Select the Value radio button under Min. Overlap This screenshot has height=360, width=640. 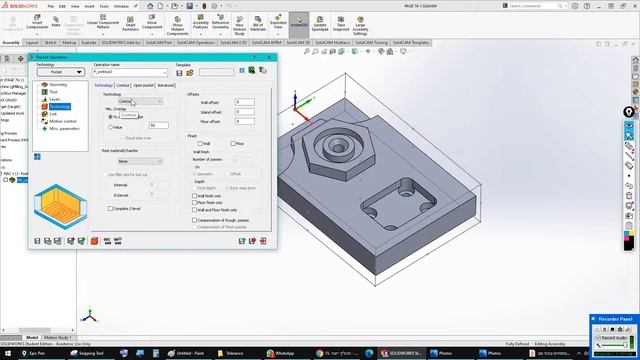pos(110,127)
